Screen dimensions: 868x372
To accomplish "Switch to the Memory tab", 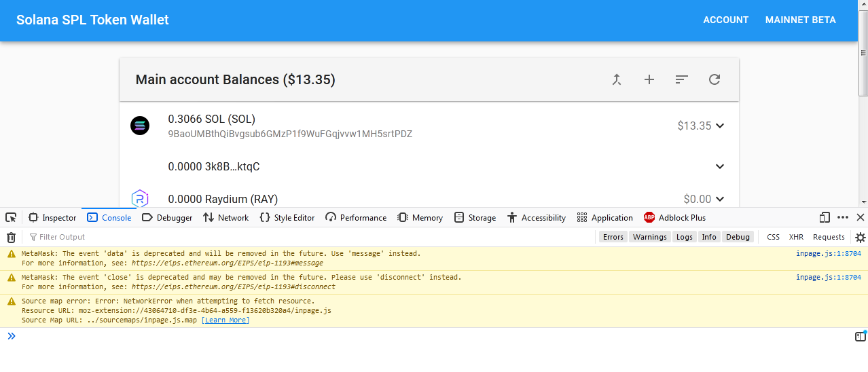I will click(420, 218).
